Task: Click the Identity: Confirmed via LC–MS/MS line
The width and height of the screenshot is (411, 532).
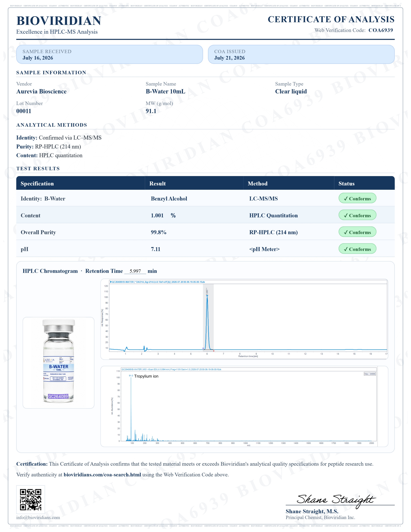Action: tap(59, 138)
